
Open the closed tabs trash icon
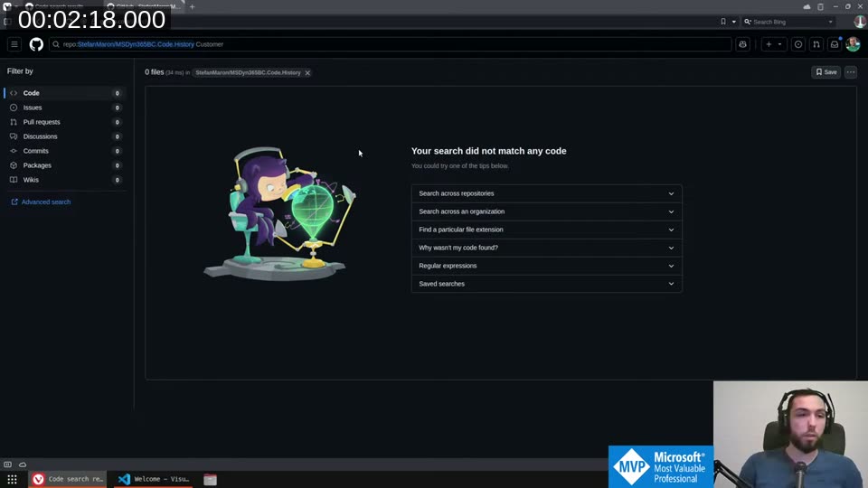pos(820,6)
